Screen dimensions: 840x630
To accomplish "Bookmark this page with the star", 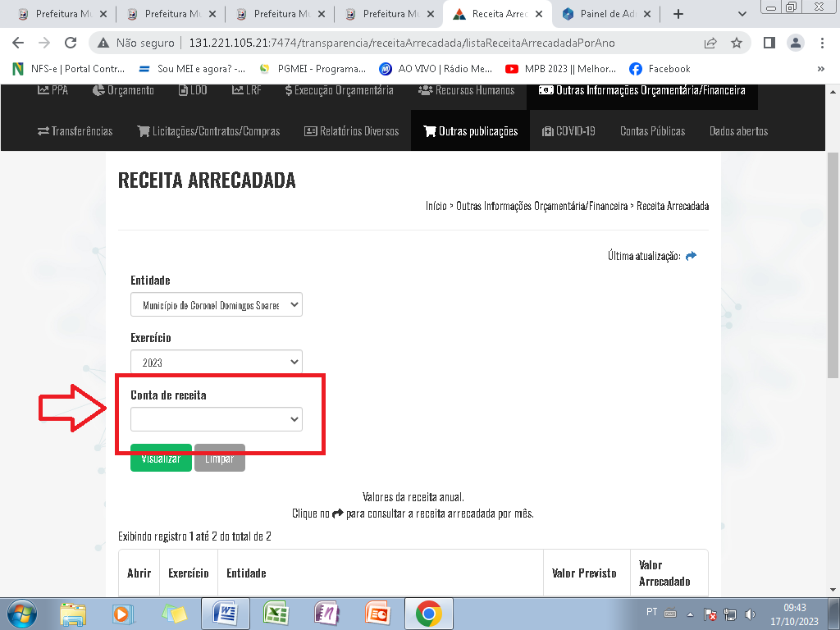I will point(737,43).
